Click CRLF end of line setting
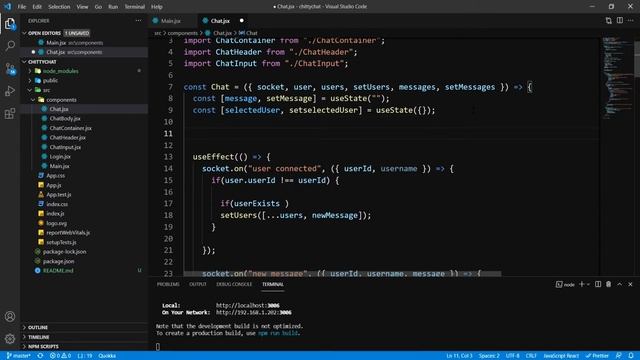 531,356
